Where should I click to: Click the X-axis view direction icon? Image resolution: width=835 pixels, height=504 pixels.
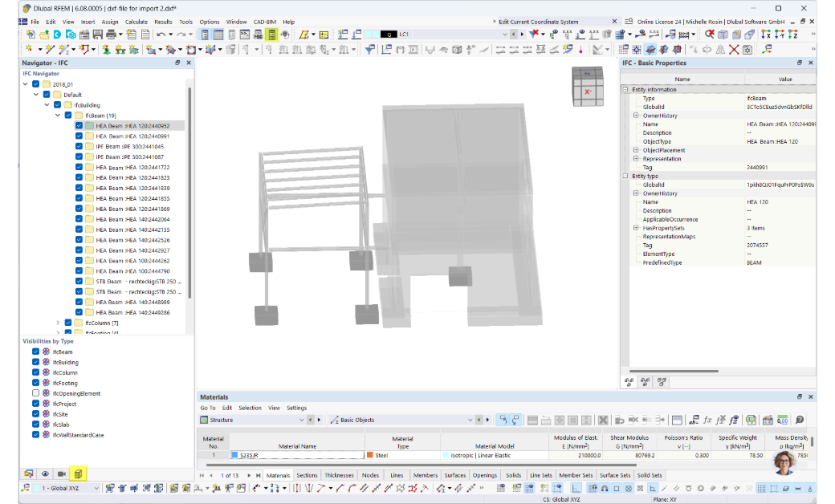click(x=766, y=35)
